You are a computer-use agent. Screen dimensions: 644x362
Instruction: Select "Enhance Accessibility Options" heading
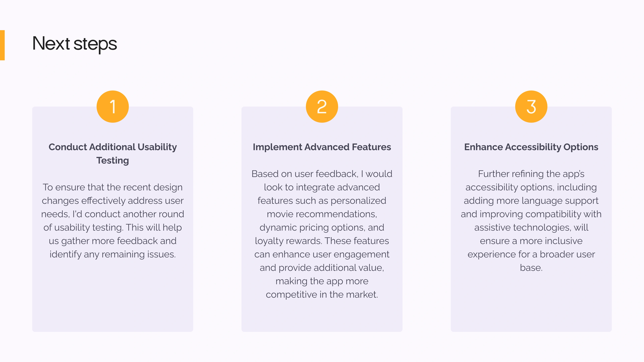coord(531,147)
